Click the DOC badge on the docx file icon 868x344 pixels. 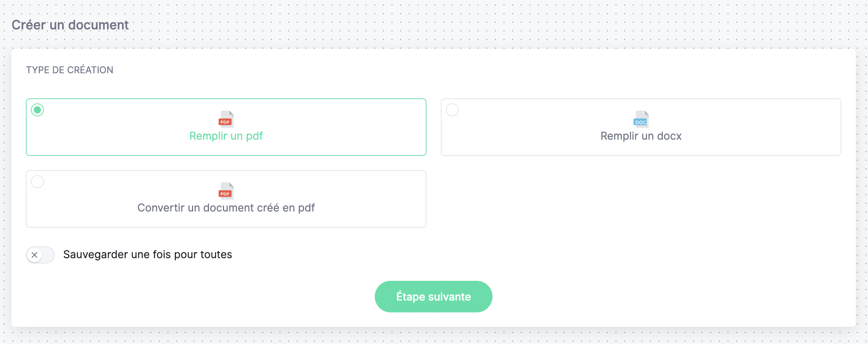click(640, 122)
